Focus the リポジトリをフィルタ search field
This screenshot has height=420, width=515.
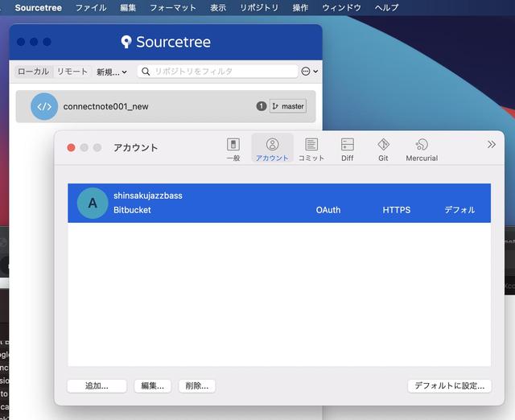[217, 72]
